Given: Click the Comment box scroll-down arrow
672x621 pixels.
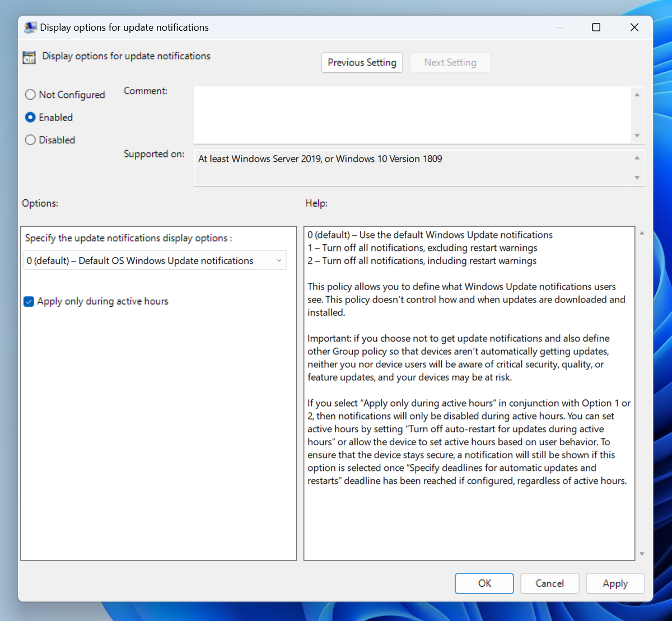Looking at the screenshot, I should (637, 136).
